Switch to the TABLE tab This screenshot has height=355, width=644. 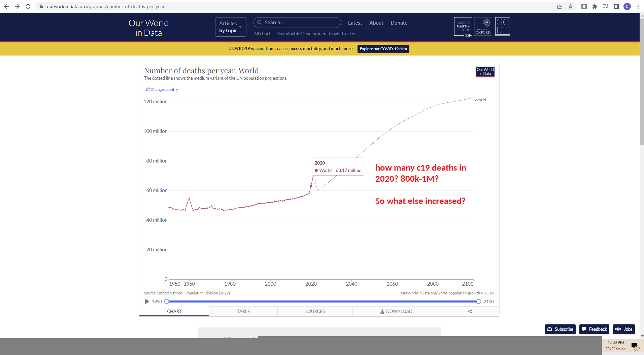[x=243, y=311]
